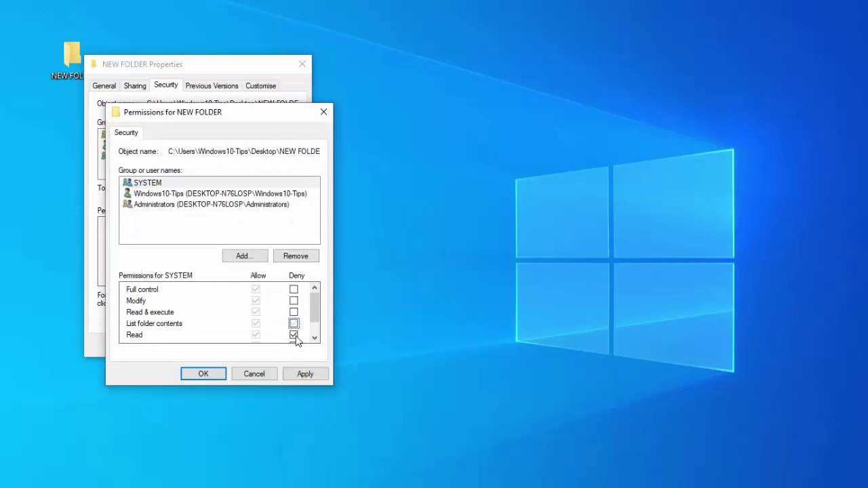Viewport: 868px width, 488px height.
Task: Open Customise tab in Properties window
Action: point(260,86)
